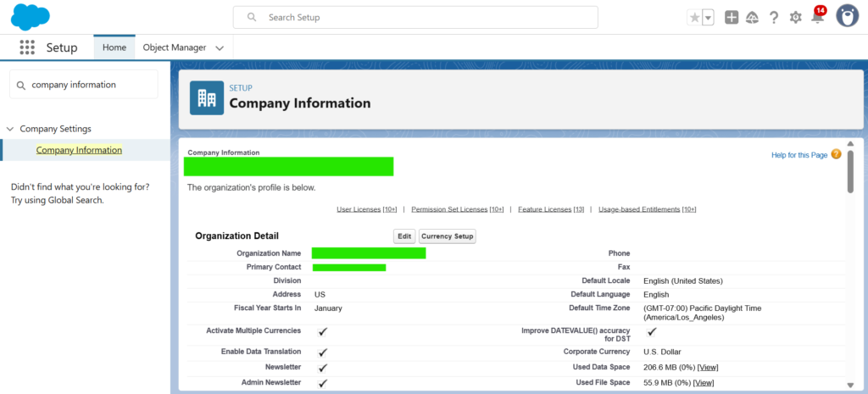868x394 pixels.
Task: Open the Trailhead guidance center icon
Action: click(x=753, y=18)
